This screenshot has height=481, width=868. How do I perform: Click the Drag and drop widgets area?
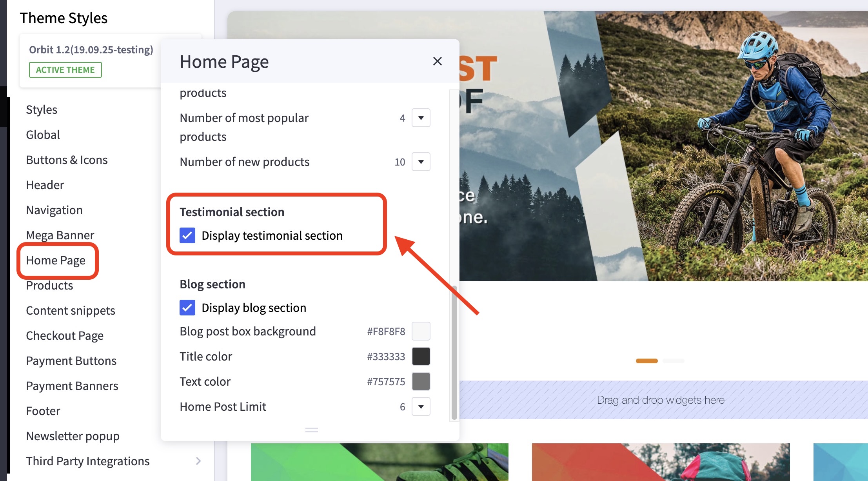[x=661, y=400]
